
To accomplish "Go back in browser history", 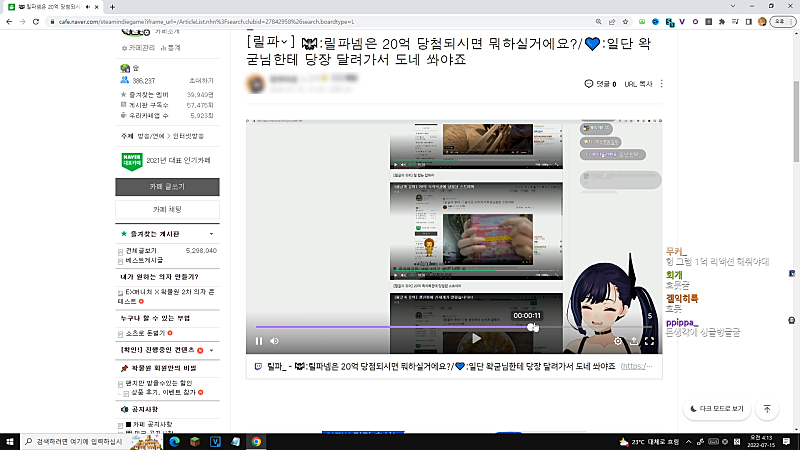I will (9, 21).
